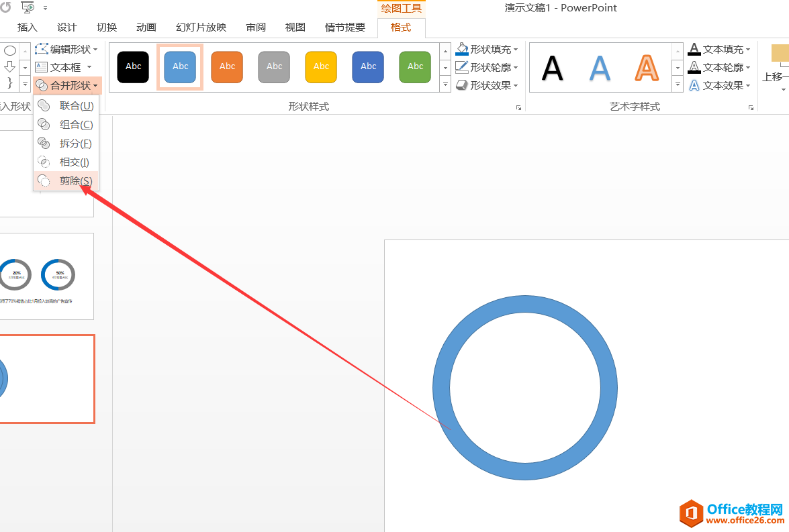Open the 形状样式 format shape dialog launcher
Image resolution: width=789 pixels, height=532 pixels.
[518, 107]
